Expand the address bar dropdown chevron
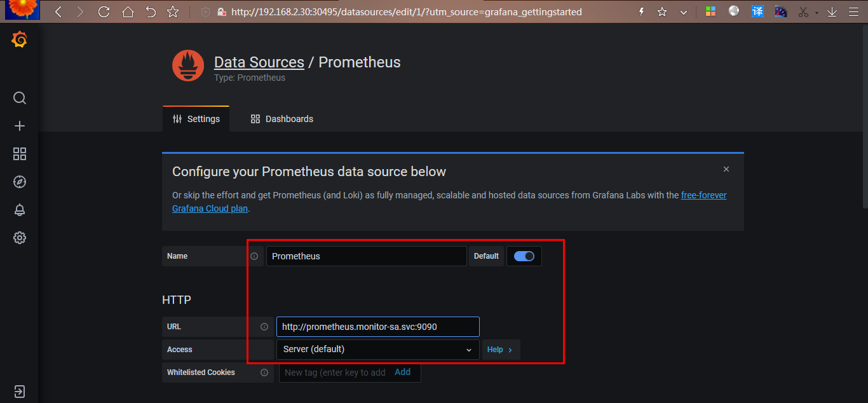The height and width of the screenshot is (403, 868). (684, 12)
